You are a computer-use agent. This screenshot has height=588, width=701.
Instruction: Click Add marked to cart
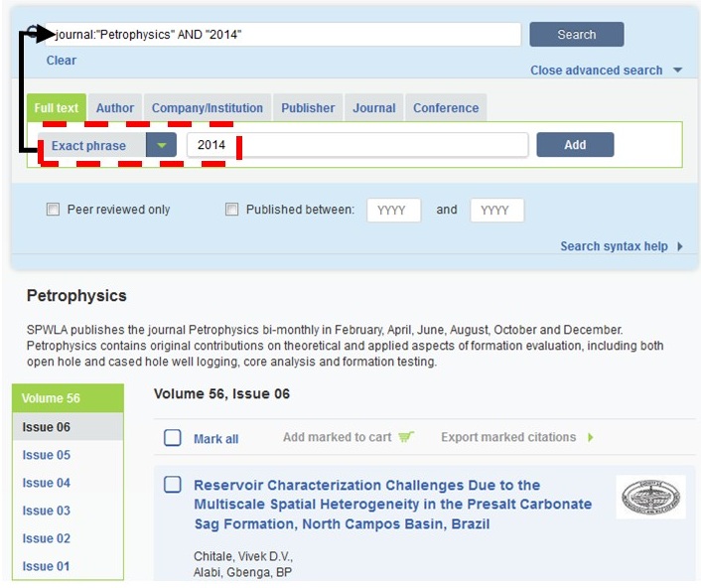tap(337, 437)
